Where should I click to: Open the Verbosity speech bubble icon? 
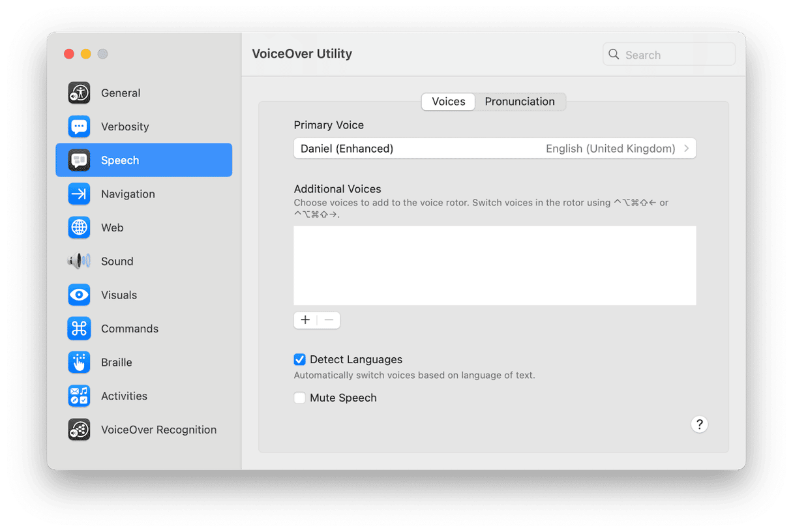(x=79, y=126)
